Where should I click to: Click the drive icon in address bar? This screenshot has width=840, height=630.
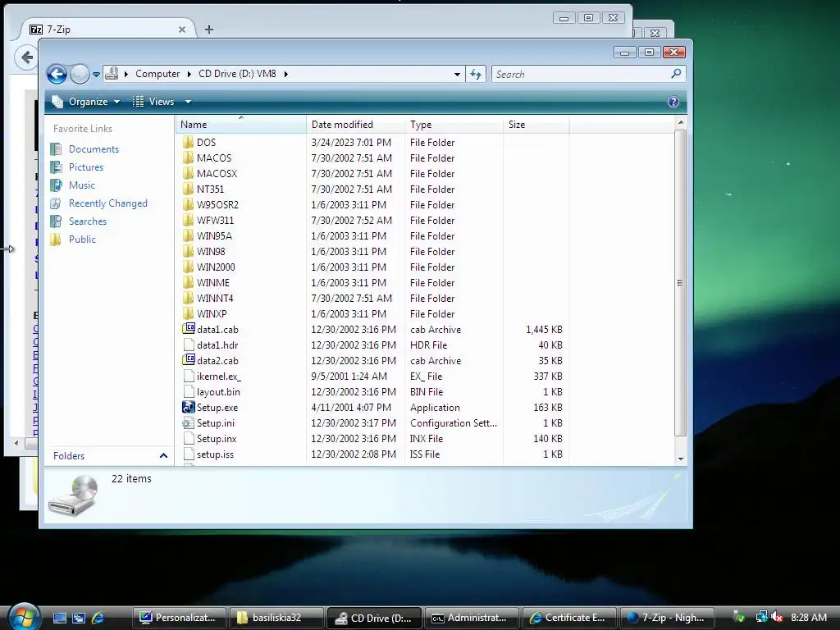[x=112, y=73]
